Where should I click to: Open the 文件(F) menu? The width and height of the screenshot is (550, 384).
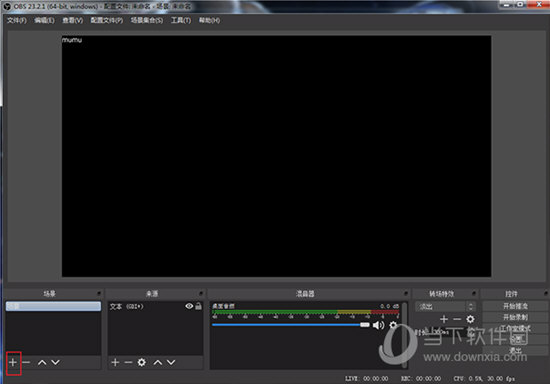click(x=16, y=20)
